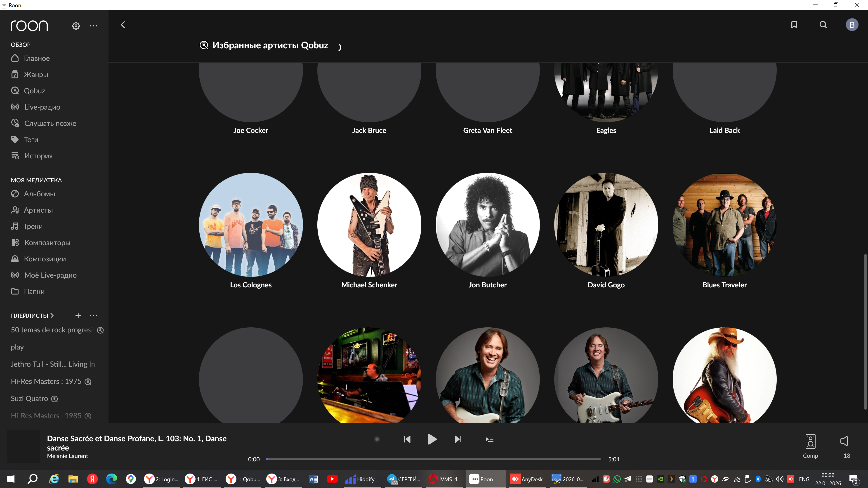This screenshot has height=488, width=868.
Task: Open playlists three-dots options menu
Action: tap(94, 316)
